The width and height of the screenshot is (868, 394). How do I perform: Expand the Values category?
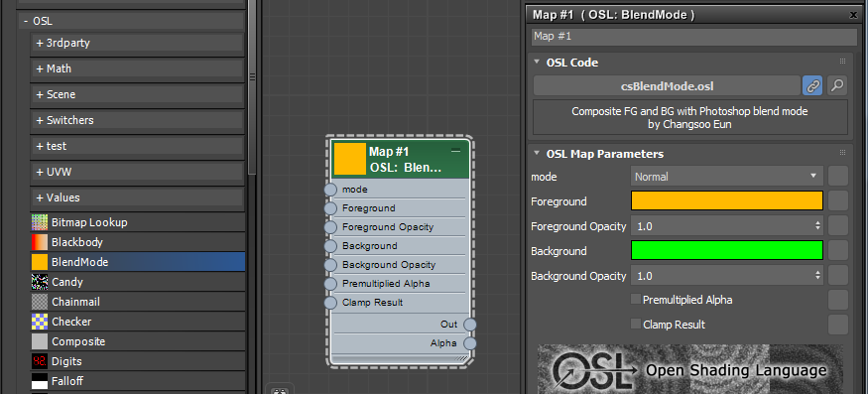tap(40, 197)
